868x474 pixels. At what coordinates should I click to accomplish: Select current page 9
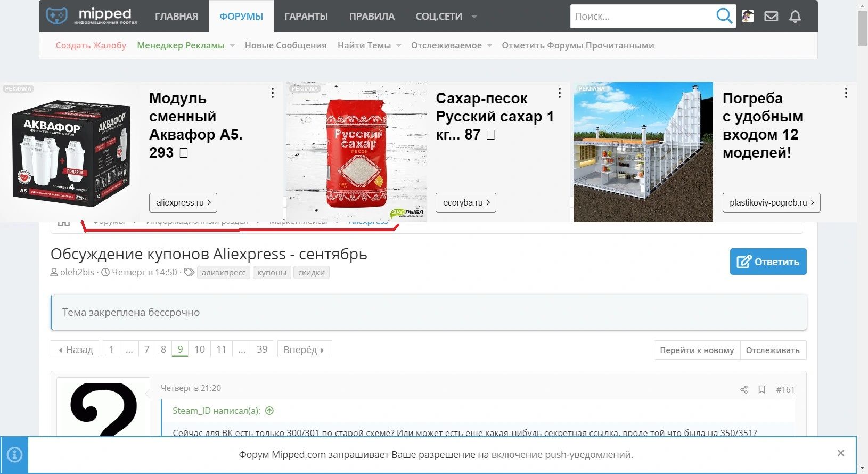click(x=180, y=349)
